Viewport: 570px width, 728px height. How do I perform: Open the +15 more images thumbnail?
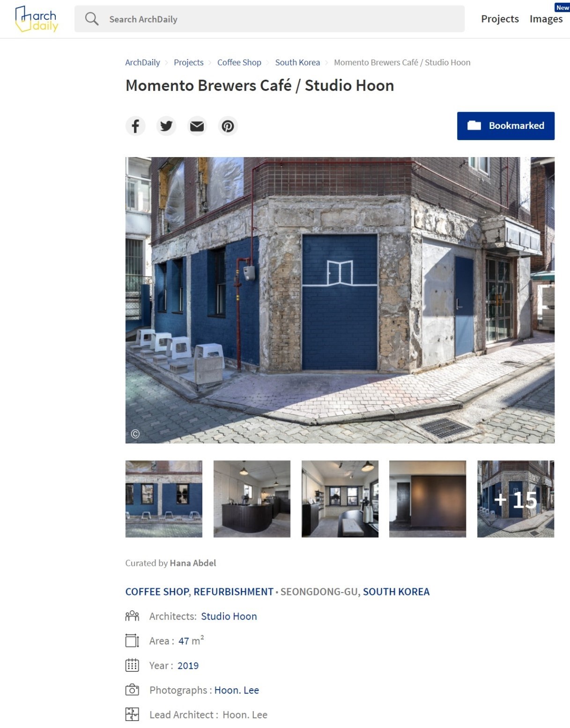(516, 499)
